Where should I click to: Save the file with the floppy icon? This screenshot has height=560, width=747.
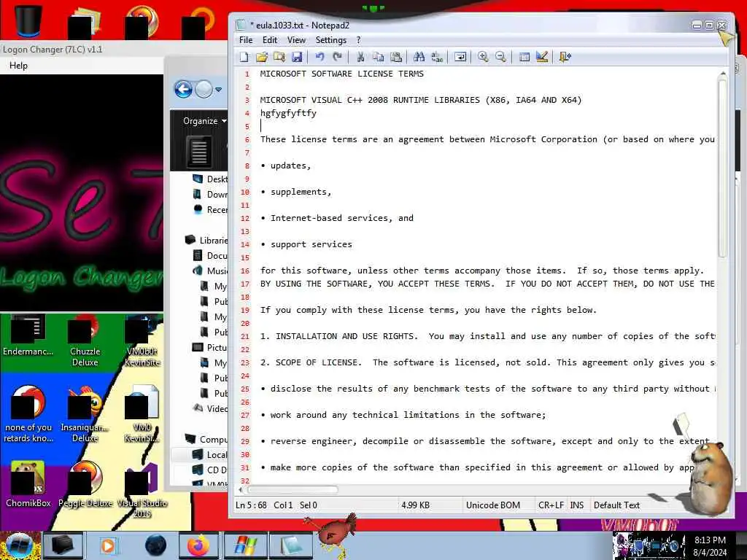(x=297, y=57)
